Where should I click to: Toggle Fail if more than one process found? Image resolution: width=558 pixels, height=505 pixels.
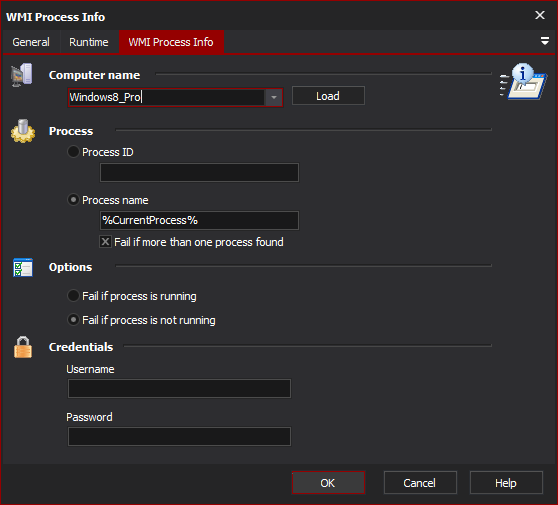(x=105, y=242)
